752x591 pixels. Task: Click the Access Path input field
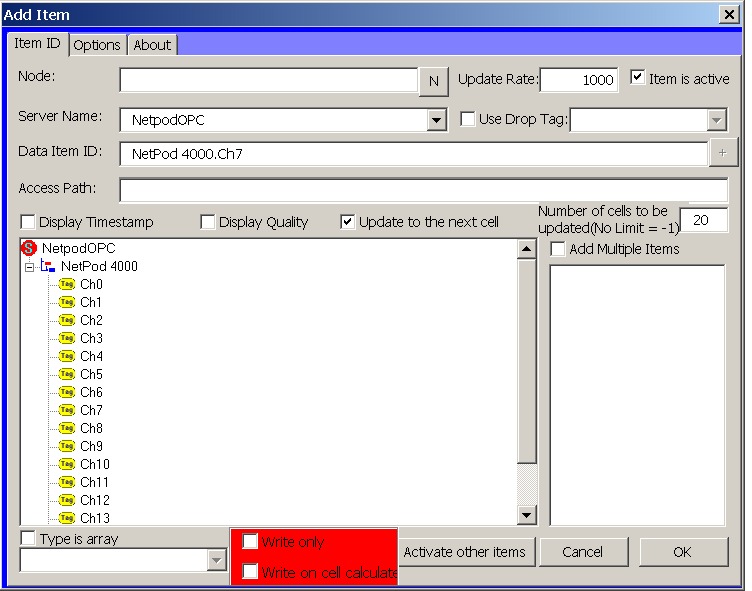(424, 189)
